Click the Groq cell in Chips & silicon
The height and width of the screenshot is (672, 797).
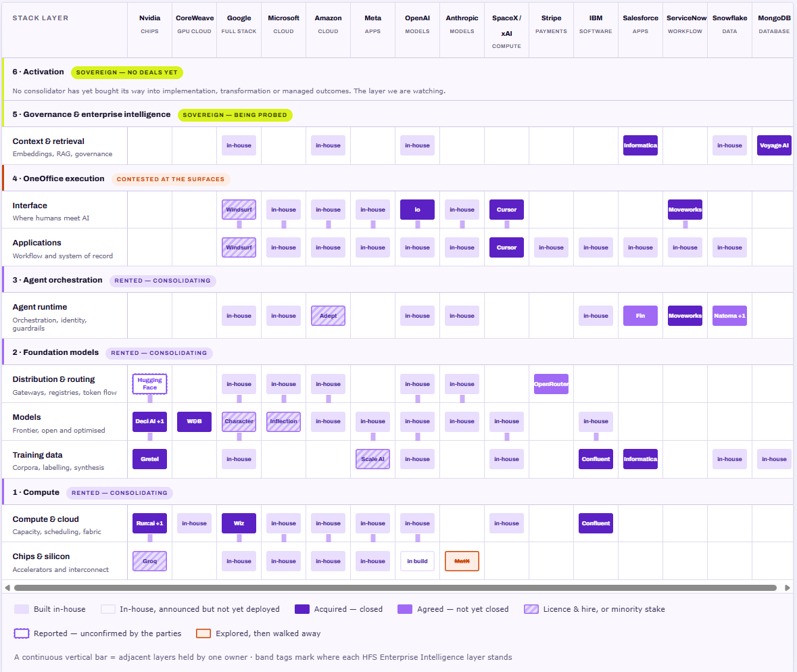pos(149,561)
